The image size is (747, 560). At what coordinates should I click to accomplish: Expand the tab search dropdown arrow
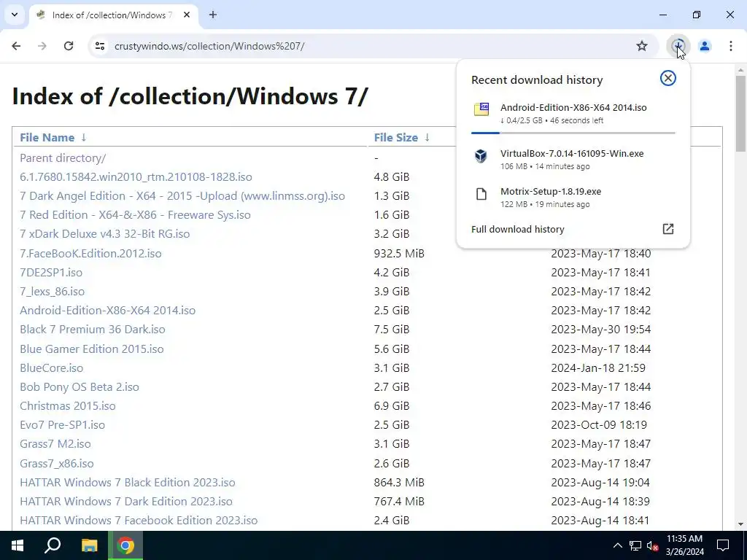tap(15, 15)
